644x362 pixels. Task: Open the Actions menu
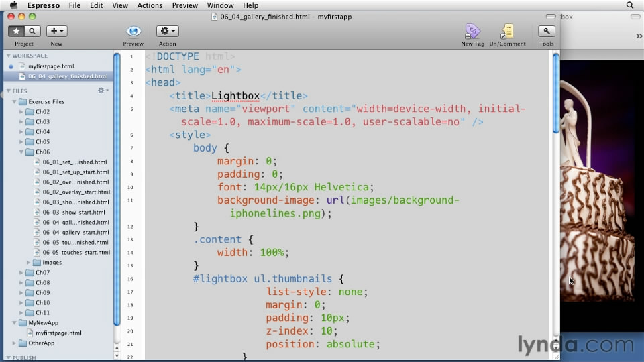click(x=150, y=5)
